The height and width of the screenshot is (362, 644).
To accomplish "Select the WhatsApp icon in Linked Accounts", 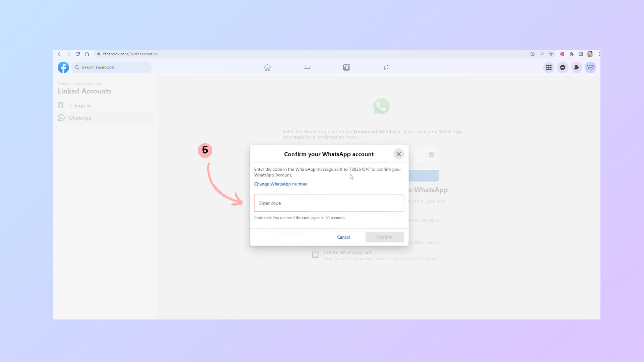I will click(61, 118).
